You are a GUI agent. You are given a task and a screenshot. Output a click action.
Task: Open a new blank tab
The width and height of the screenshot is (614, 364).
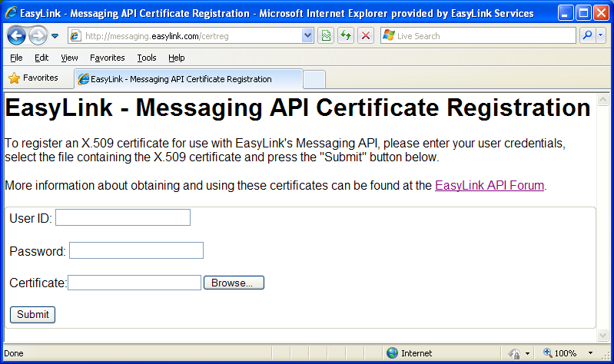click(x=314, y=79)
